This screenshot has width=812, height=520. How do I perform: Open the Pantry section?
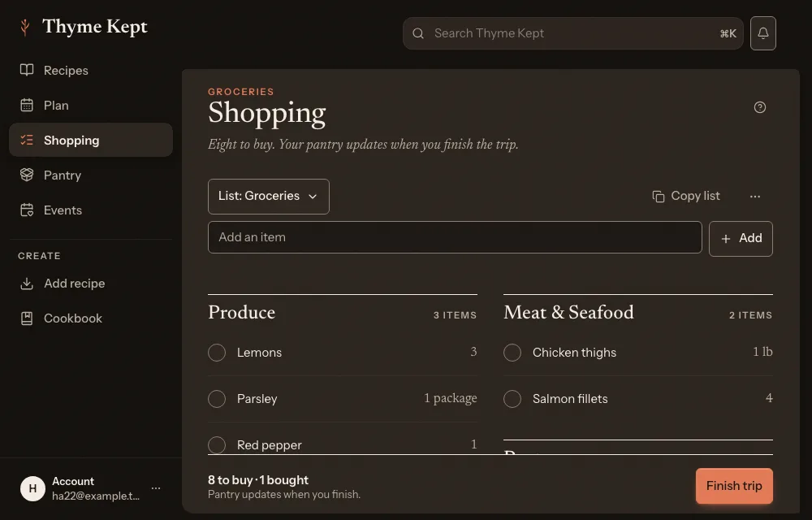coord(91,175)
